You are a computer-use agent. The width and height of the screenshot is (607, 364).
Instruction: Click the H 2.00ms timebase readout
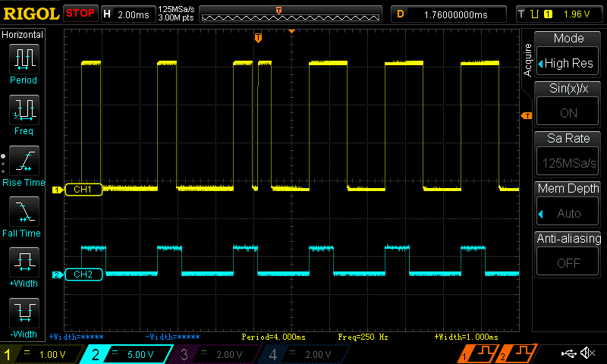coord(128,14)
